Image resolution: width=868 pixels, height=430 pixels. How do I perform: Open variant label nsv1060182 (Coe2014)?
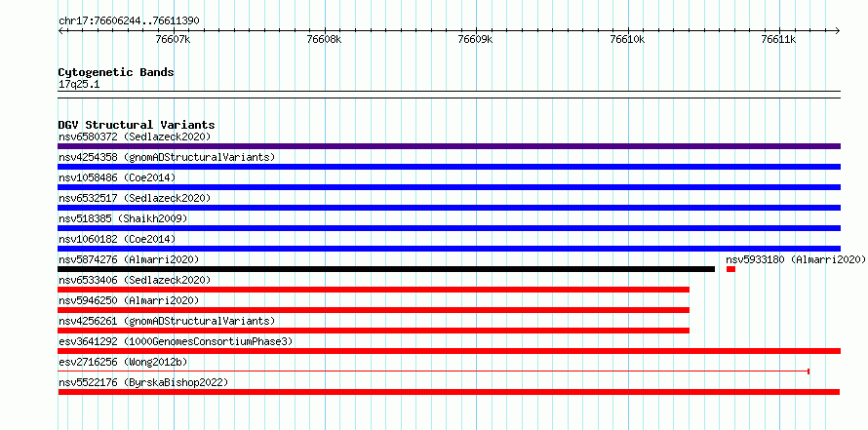pyautogui.click(x=117, y=239)
